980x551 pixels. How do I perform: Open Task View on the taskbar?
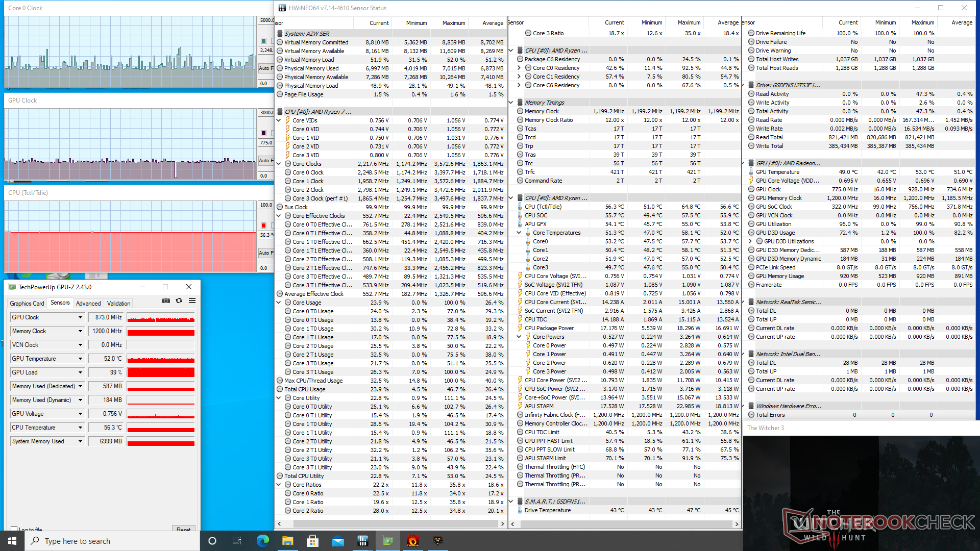point(237,541)
